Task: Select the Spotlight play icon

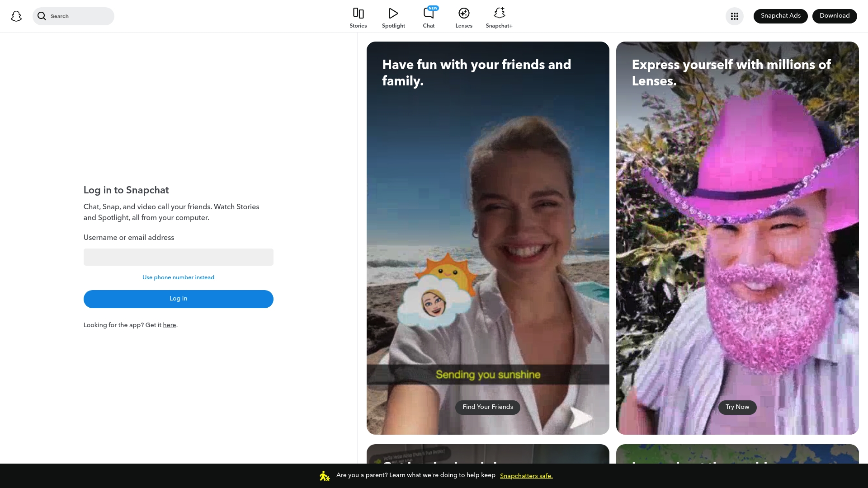Action: tap(393, 13)
